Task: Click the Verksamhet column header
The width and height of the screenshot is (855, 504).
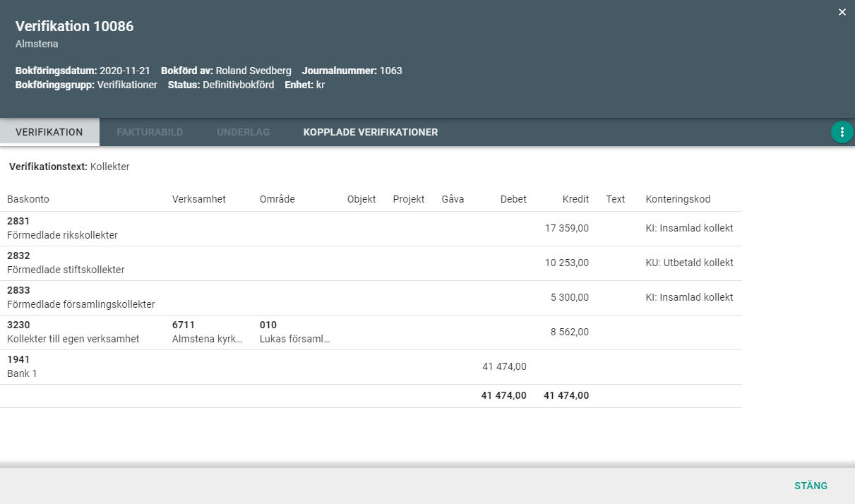Action: pos(199,199)
